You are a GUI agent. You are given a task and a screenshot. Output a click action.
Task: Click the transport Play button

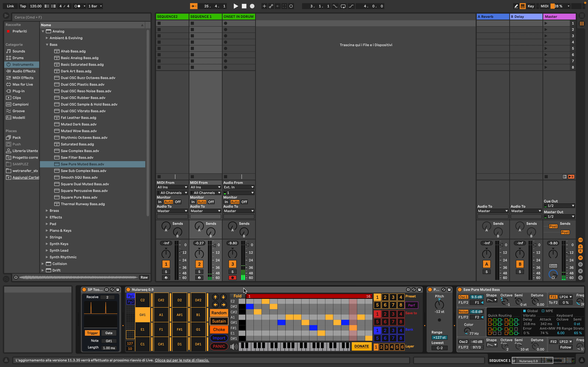pos(235,6)
